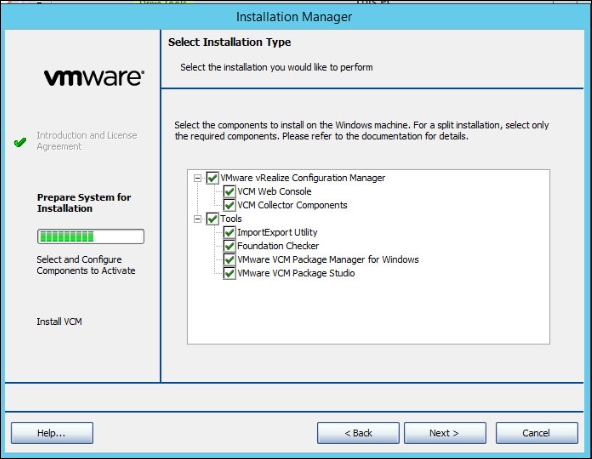Select the VCM Web Console label
The image size is (592, 459).
[x=274, y=191]
